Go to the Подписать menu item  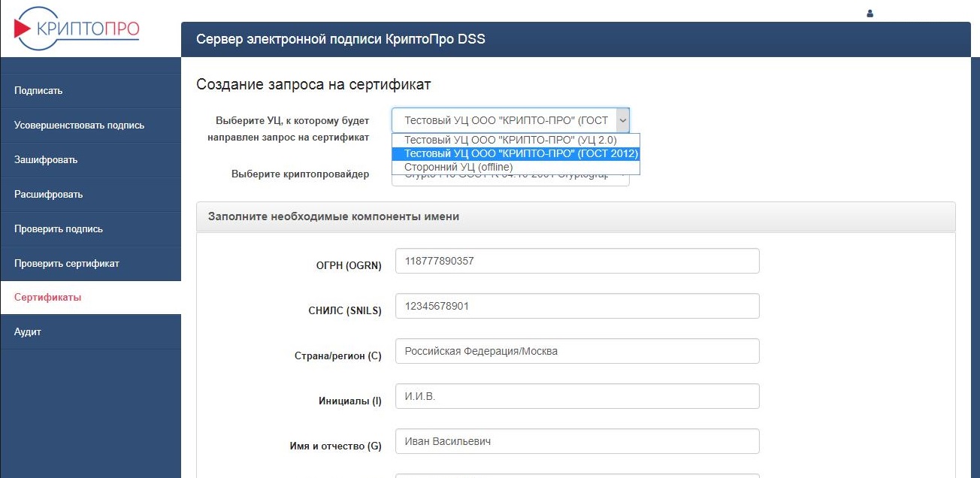(38, 91)
